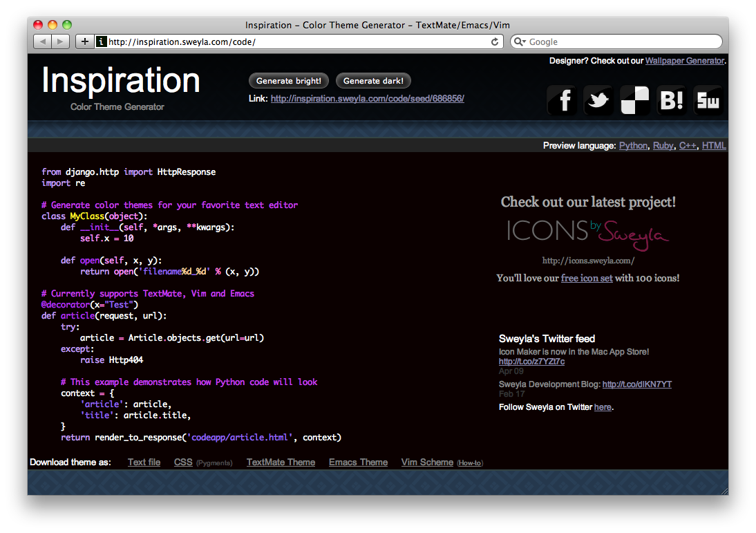Open the Wallpaper Generator link
The height and width of the screenshot is (533, 756).
coord(685,61)
